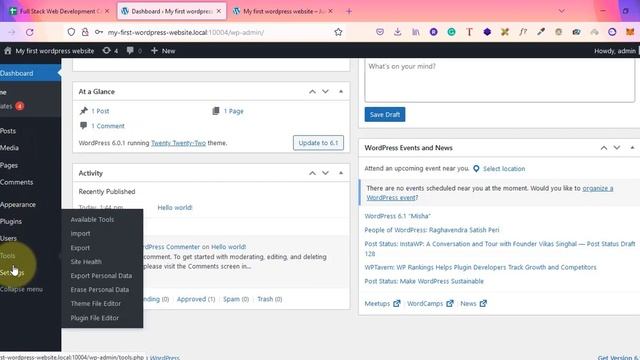Click the tracking protection shield icon

(71, 32)
